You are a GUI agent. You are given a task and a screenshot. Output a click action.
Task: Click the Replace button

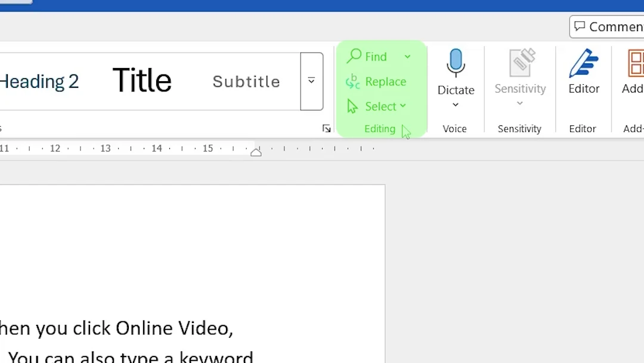376,81
